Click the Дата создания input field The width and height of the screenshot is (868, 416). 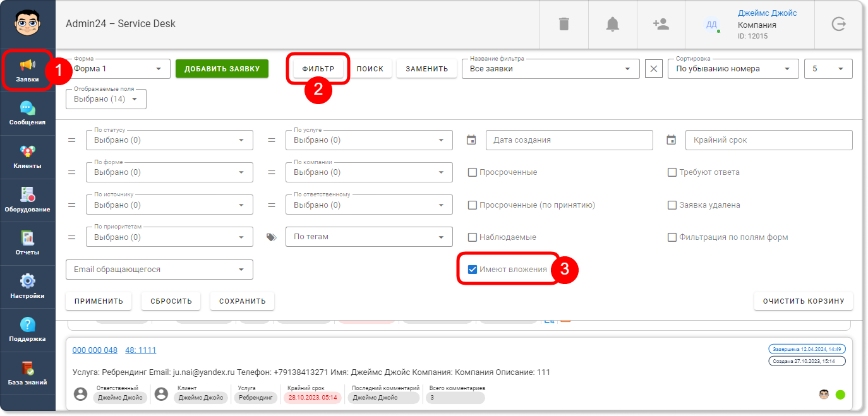click(x=569, y=140)
